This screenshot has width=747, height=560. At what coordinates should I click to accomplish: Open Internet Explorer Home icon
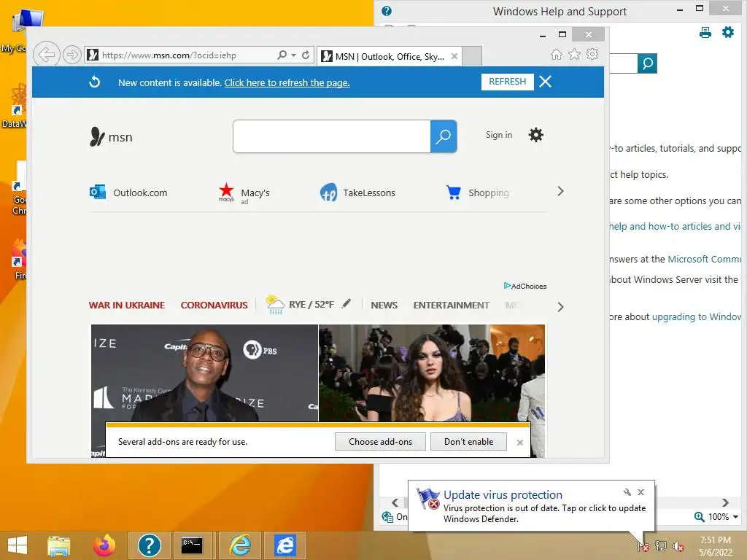tap(556, 54)
